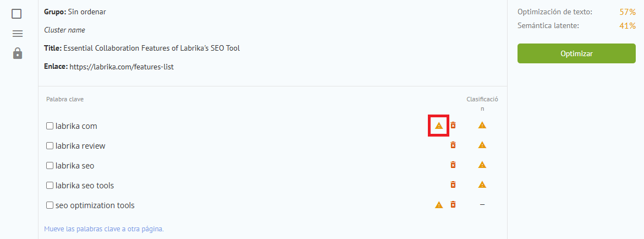Click Mueve las palabras clave a otra página
This screenshot has height=239, width=644.
coord(104,229)
